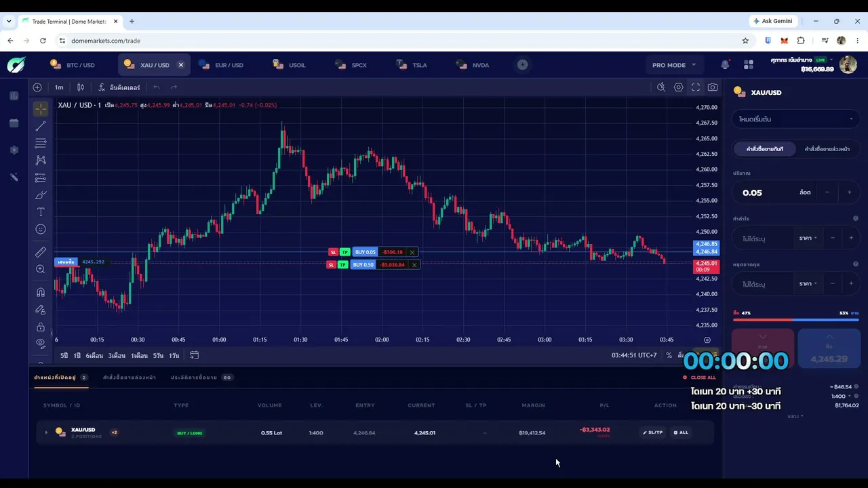
Task: Open the 1m timeframe selector
Action: (x=59, y=87)
